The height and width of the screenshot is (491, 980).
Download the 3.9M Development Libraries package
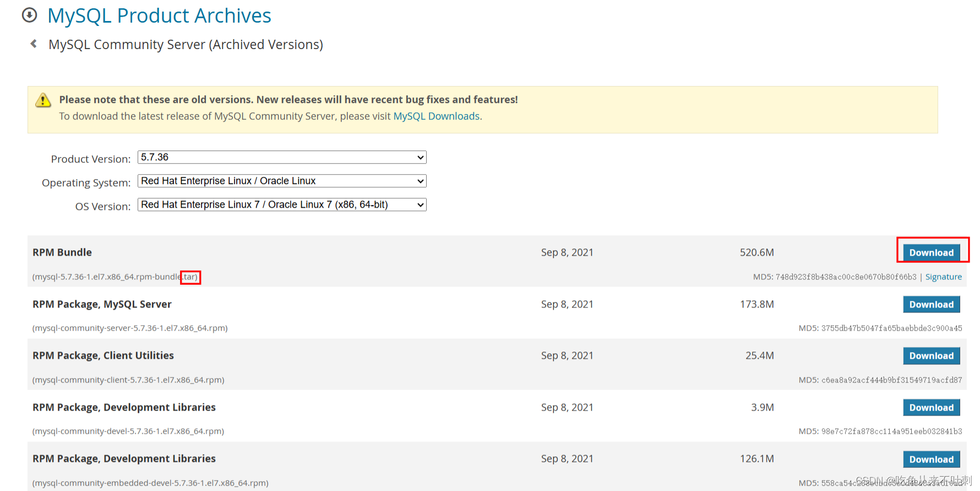[x=932, y=408]
